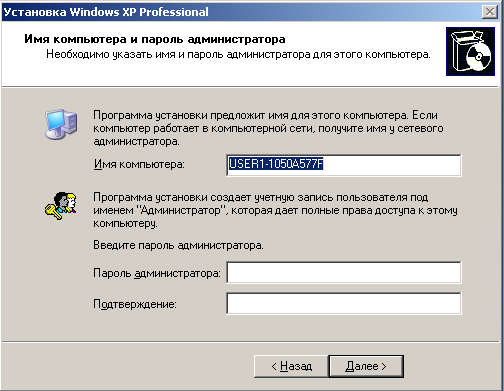
Task: Click the computer monitor icon
Action: (61, 124)
